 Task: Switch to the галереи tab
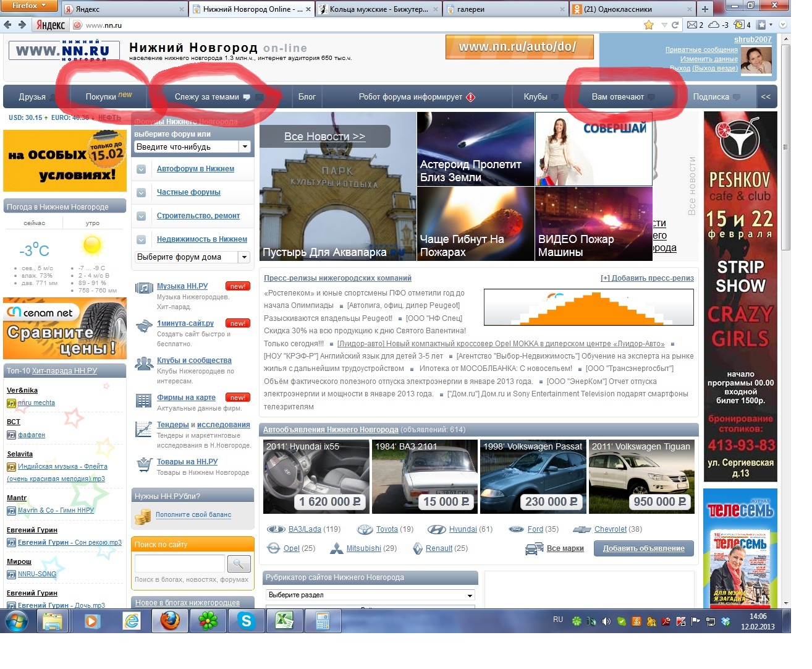[x=505, y=9]
